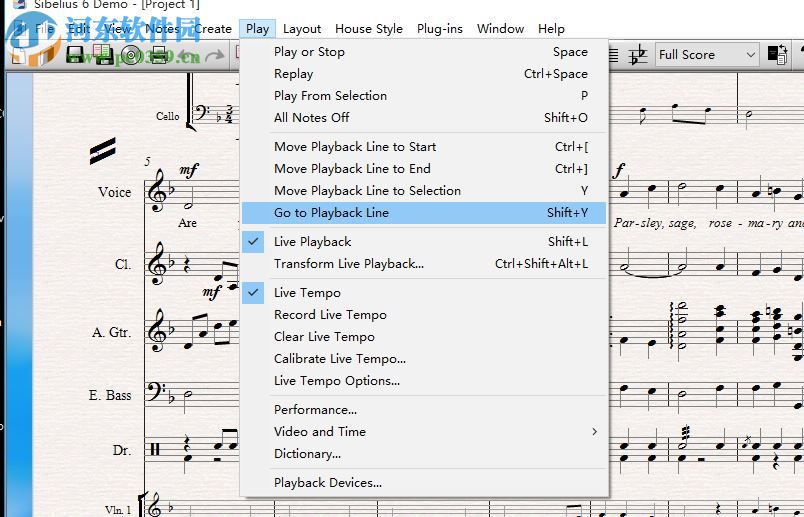Open the House Style menu
The width and height of the screenshot is (804, 517).
click(369, 29)
